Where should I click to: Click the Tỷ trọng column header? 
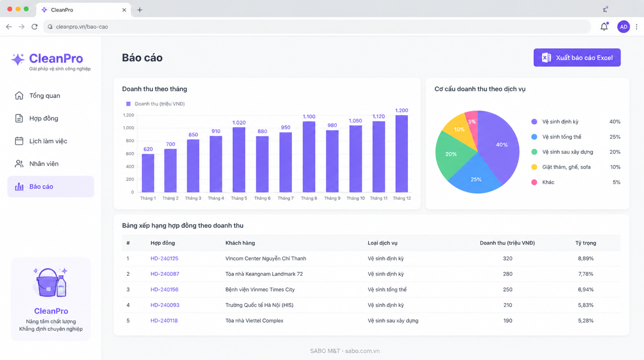[586, 243]
